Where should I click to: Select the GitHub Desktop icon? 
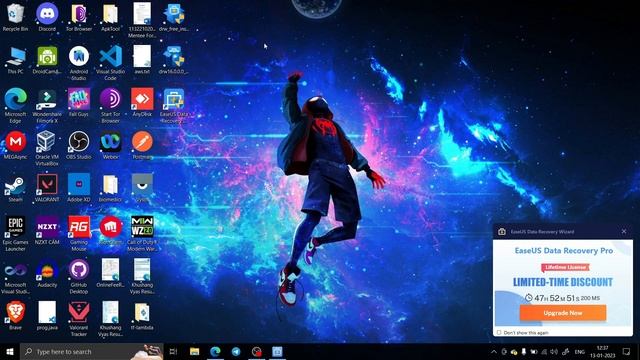pyautogui.click(x=79, y=276)
